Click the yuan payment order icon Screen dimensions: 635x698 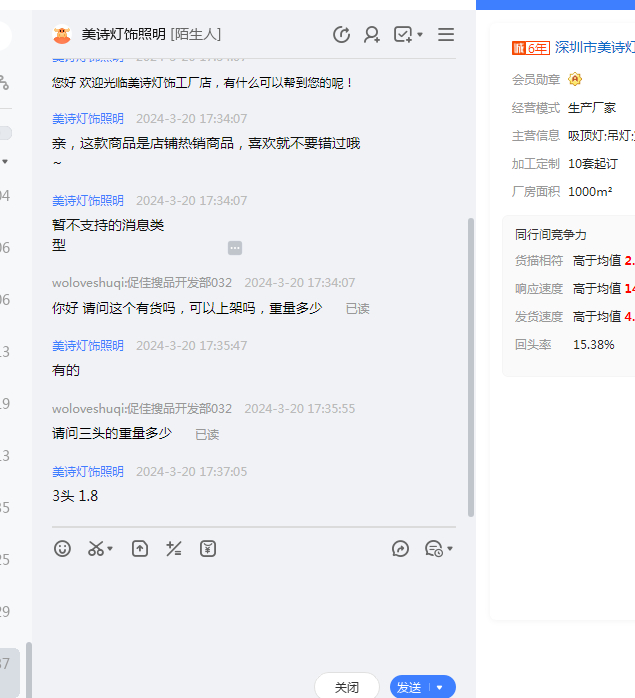208,548
